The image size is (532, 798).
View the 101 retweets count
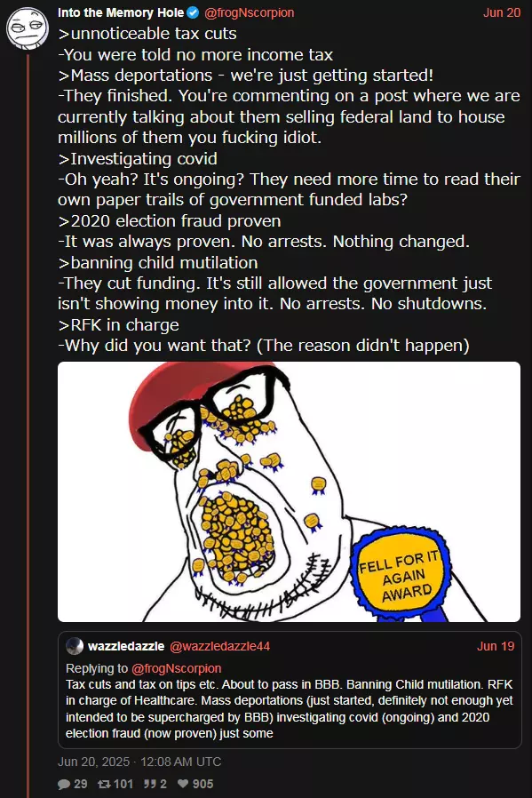pos(123,784)
